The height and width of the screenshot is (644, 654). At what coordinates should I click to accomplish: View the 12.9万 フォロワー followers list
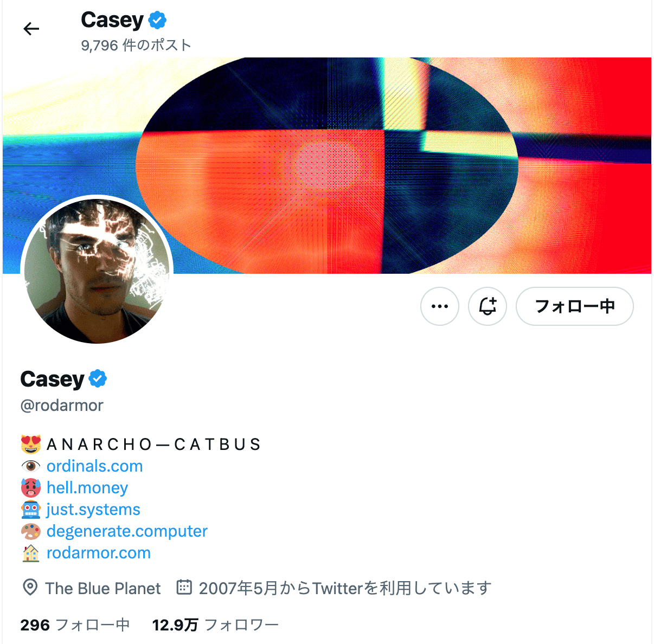[x=215, y=625]
